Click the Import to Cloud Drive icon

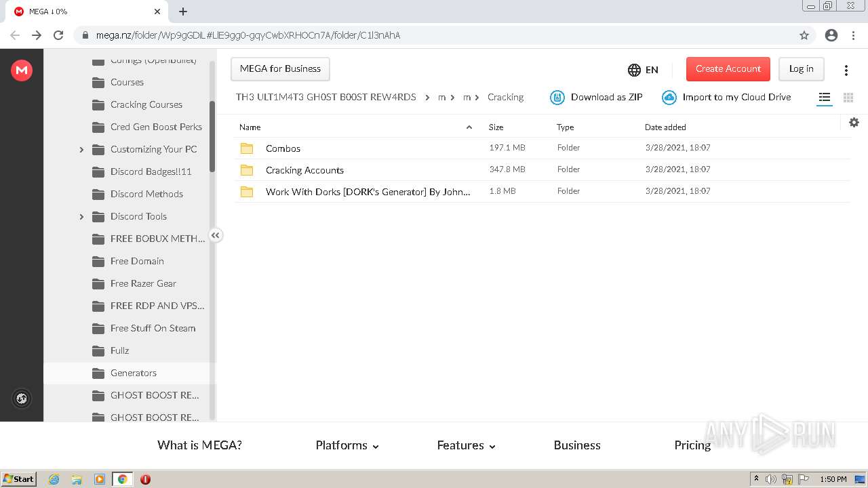coord(669,98)
